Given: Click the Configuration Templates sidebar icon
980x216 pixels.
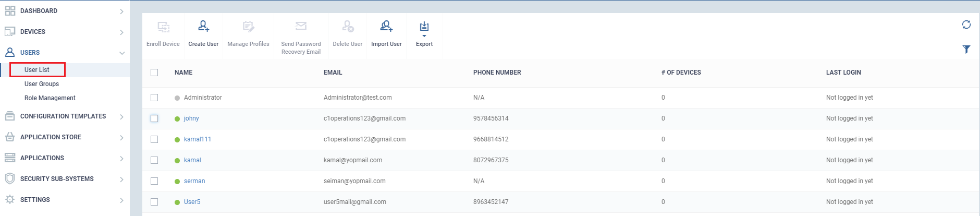Looking at the screenshot, I should click(10, 116).
